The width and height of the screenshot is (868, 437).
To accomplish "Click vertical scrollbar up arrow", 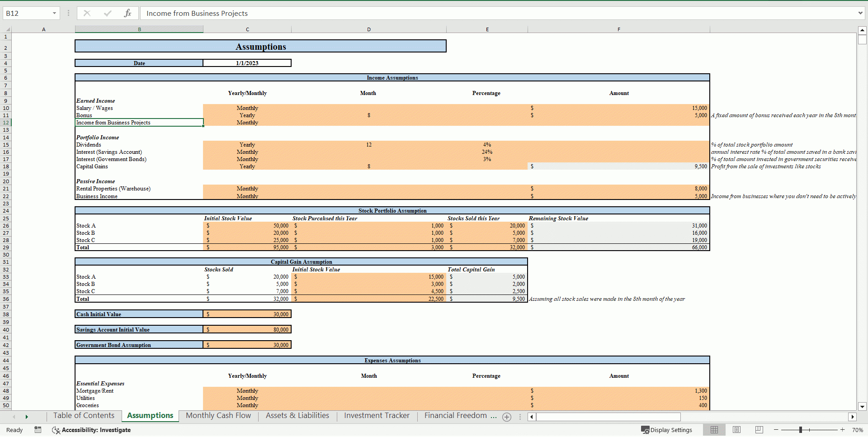I will point(862,30).
